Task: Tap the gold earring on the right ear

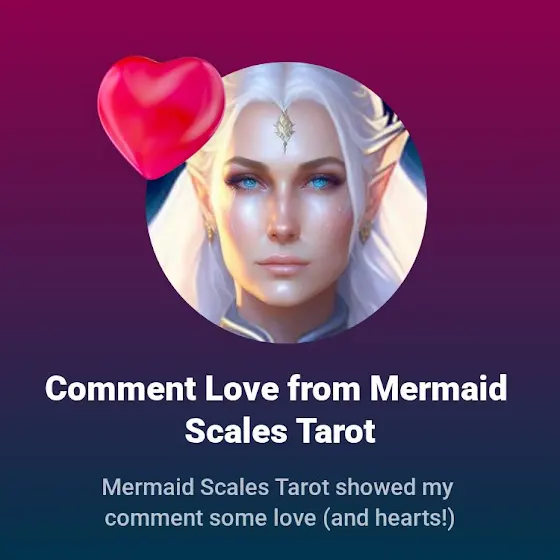Action: point(366,230)
